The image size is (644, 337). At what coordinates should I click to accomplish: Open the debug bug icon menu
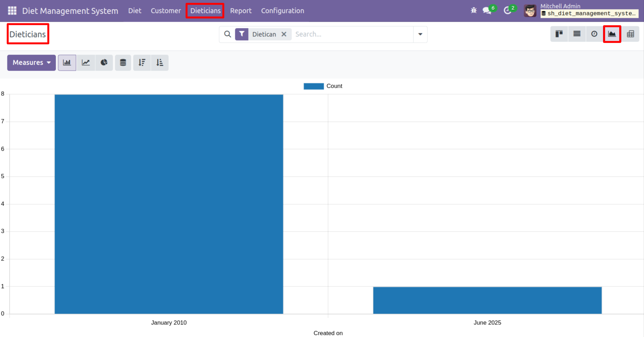(474, 10)
